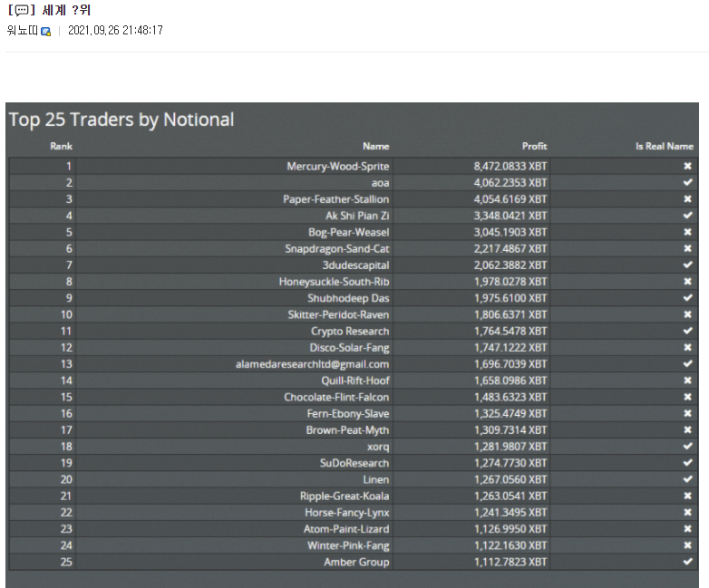Screen dimensions: 709x588
Task: Click the checkmark in Crypto Research row
Action: 687,331
